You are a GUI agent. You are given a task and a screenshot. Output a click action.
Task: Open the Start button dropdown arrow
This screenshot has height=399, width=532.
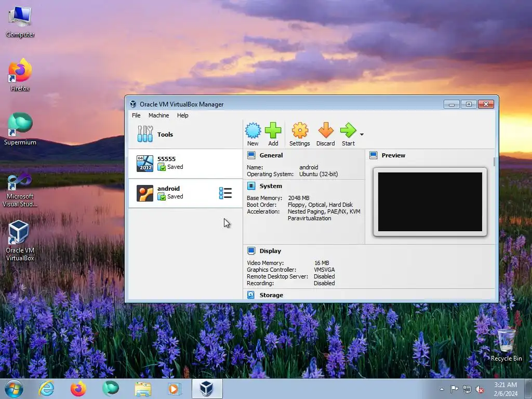coord(362,135)
